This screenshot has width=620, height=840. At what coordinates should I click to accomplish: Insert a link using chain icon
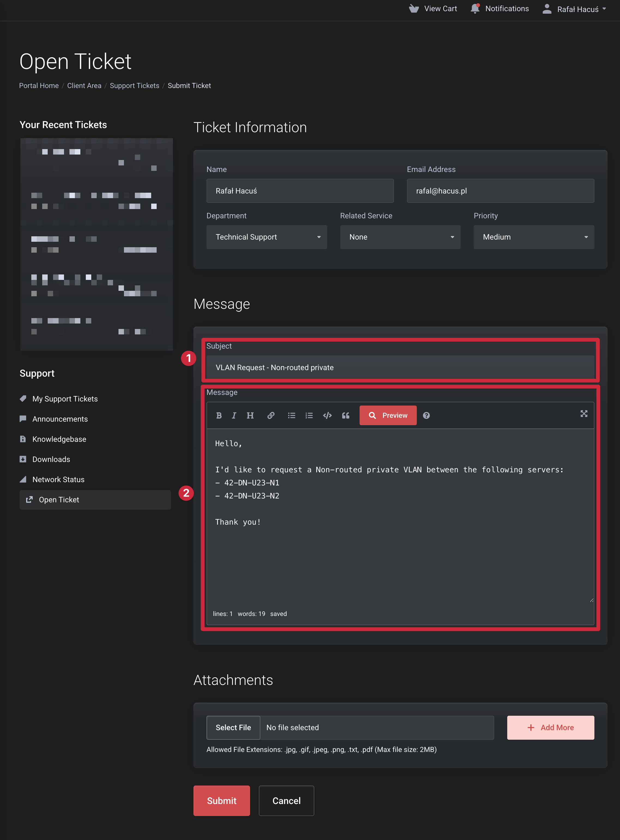coord(271,415)
